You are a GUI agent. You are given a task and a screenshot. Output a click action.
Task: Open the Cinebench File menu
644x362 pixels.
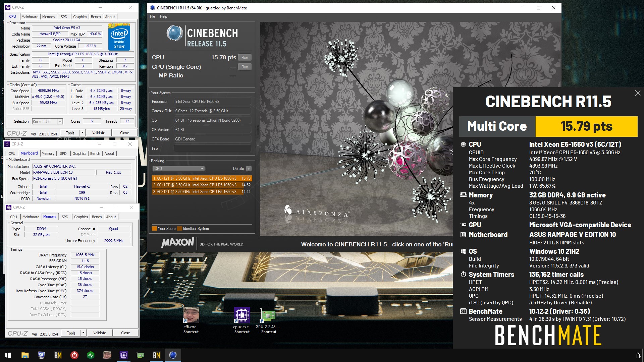153,16
